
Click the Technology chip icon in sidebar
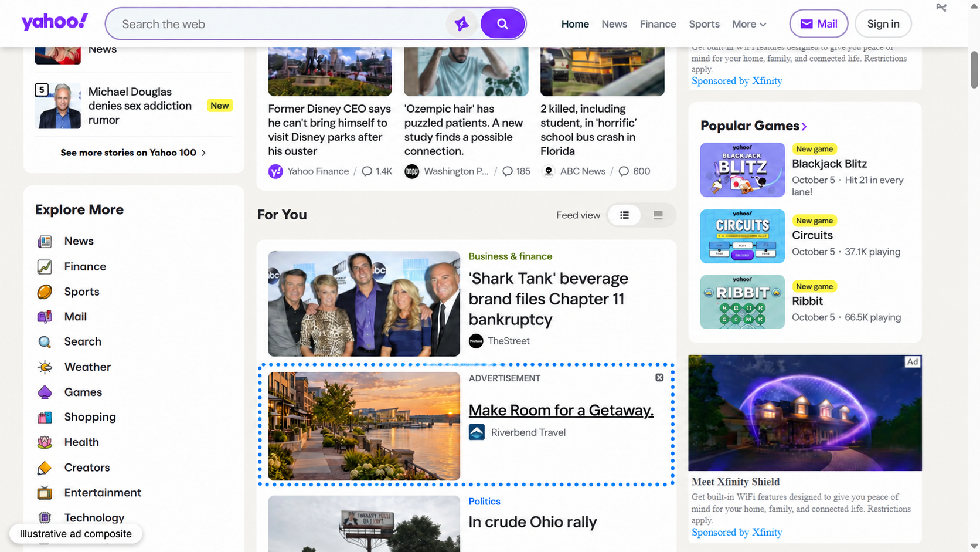click(45, 518)
